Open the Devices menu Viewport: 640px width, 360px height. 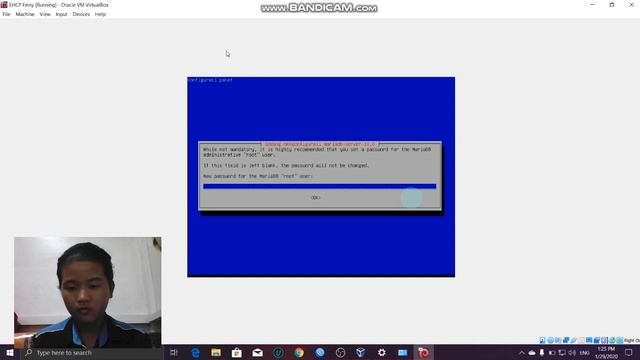point(81,14)
